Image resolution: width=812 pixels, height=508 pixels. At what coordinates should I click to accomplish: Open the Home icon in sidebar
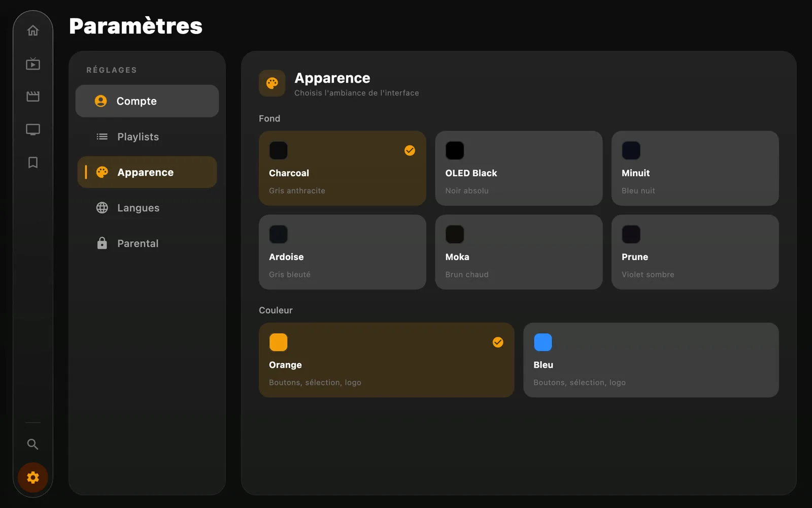click(x=33, y=30)
